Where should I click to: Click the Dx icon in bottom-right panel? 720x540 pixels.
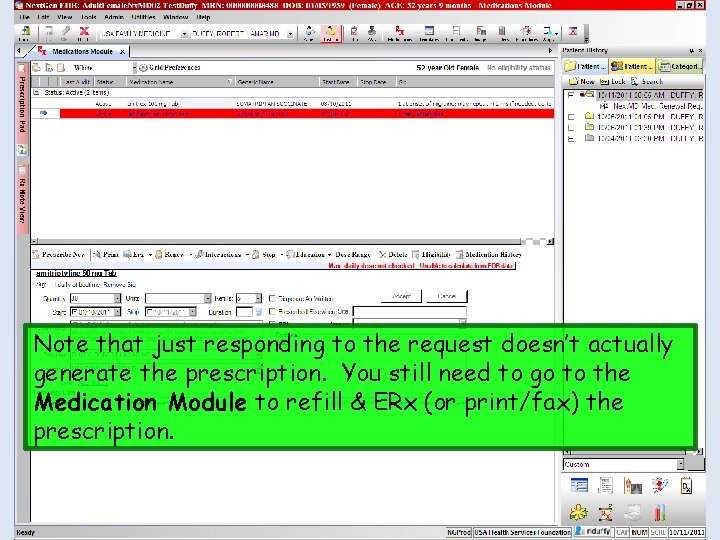[686, 485]
